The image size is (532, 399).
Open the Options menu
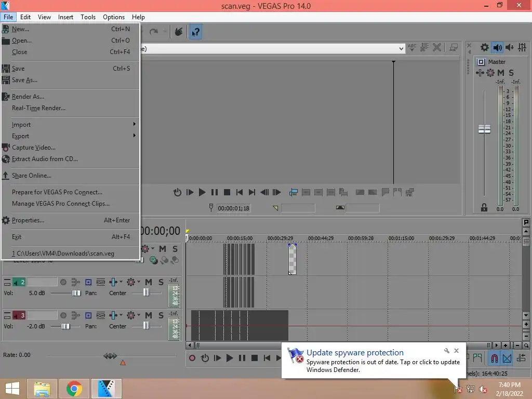pyautogui.click(x=114, y=17)
